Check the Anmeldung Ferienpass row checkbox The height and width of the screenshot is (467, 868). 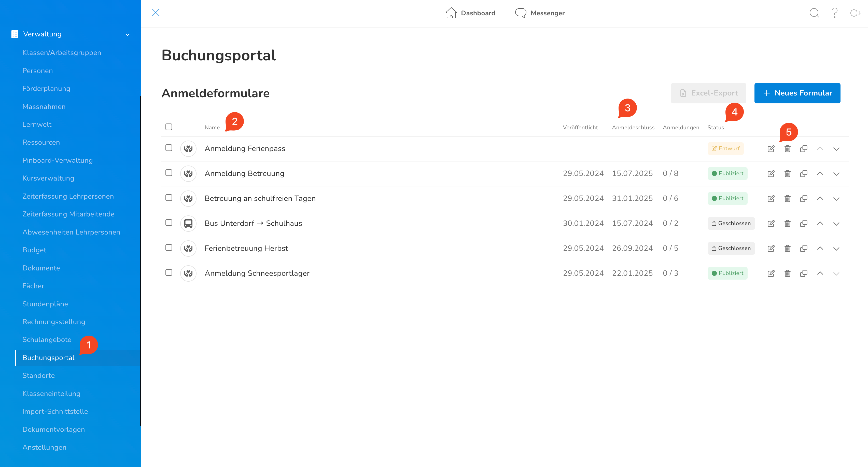(x=169, y=148)
